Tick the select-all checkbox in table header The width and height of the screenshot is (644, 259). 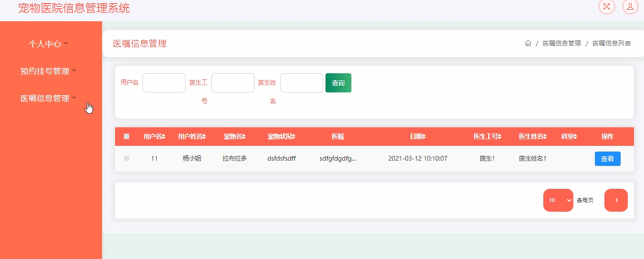click(127, 137)
